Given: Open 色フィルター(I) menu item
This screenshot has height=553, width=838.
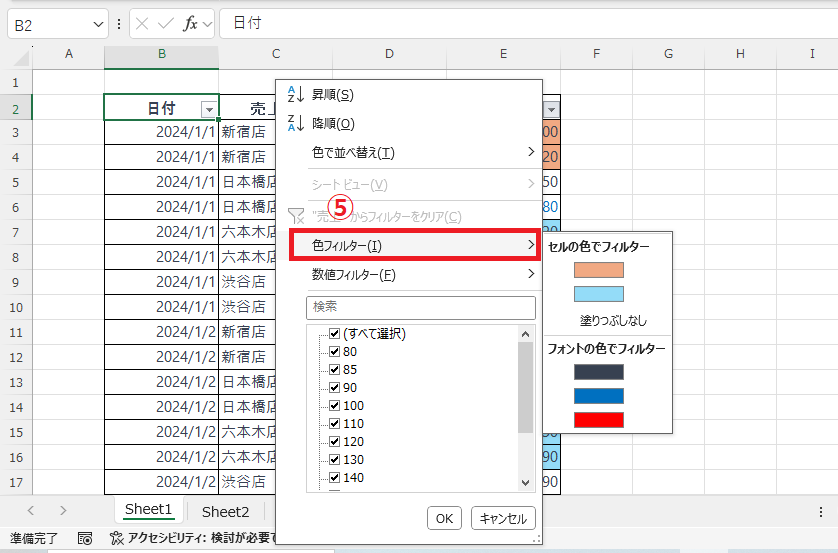Looking at the screenshot, I should (x=415, y=245).
